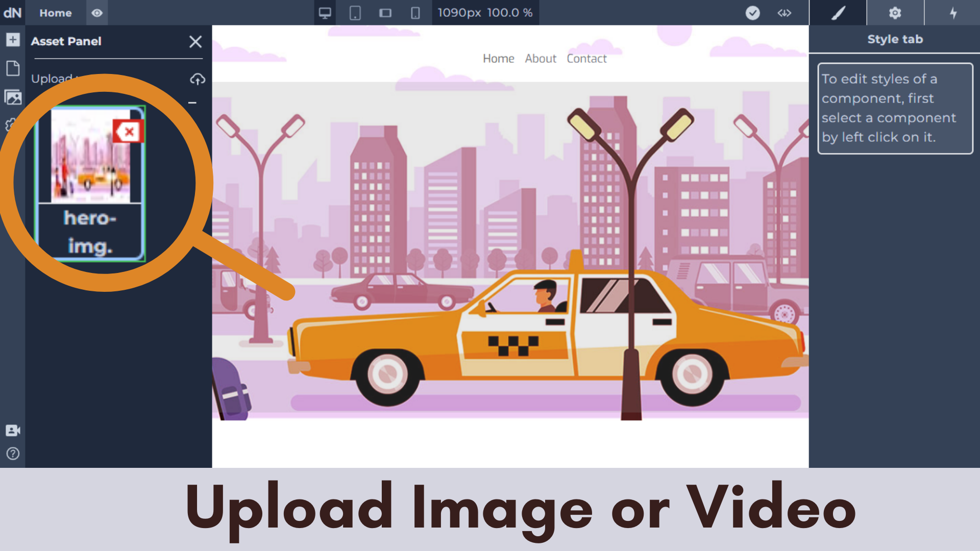Viewport: 980px width, 551px height.
Task: Click the dN logo icon
Action: click(x=12, y=12)
